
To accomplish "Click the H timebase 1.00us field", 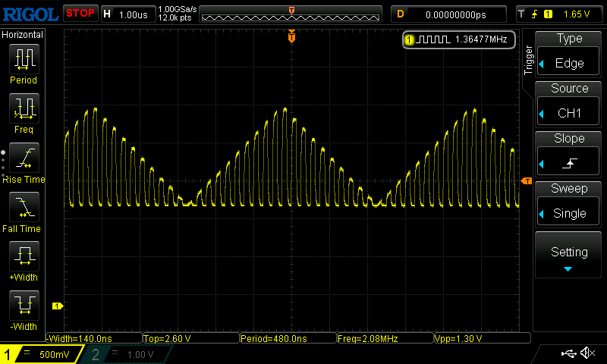I will [128, 14].
